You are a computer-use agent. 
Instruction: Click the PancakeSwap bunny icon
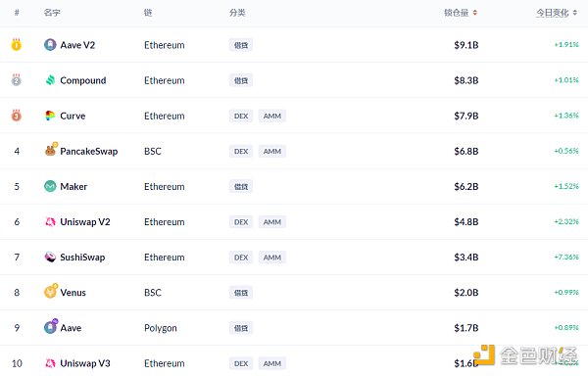pyautogui.click(x=50, y=151)
